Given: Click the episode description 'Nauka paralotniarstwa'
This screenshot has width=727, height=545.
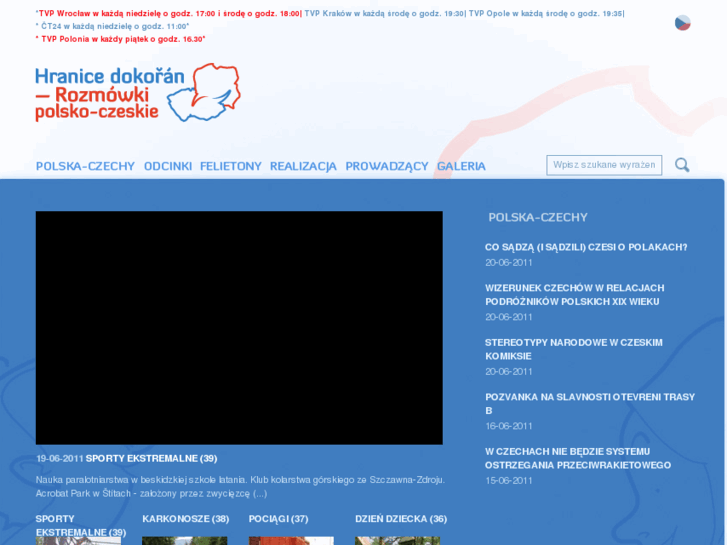Looking at the screenshot, I should 240,487.
